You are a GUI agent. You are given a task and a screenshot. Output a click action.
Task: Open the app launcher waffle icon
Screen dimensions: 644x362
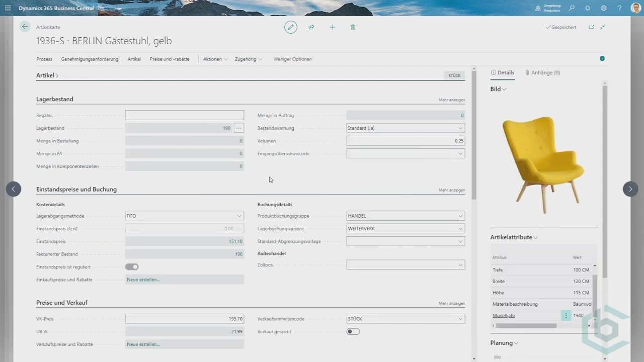[x=8, y=8]
